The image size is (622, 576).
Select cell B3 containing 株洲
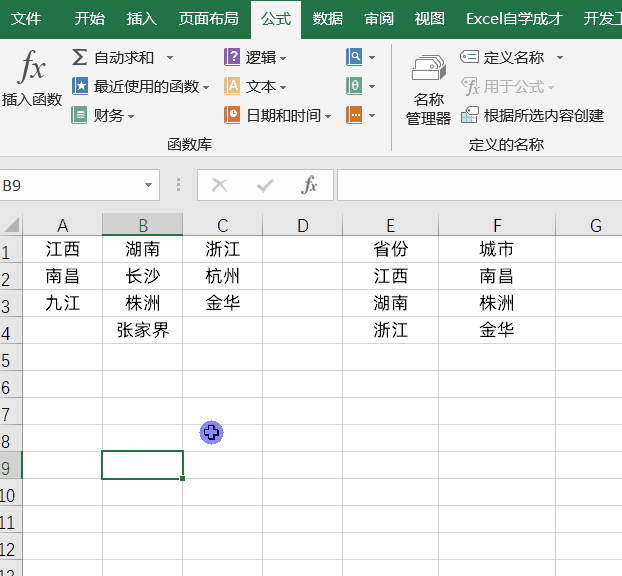pos(142,303)
